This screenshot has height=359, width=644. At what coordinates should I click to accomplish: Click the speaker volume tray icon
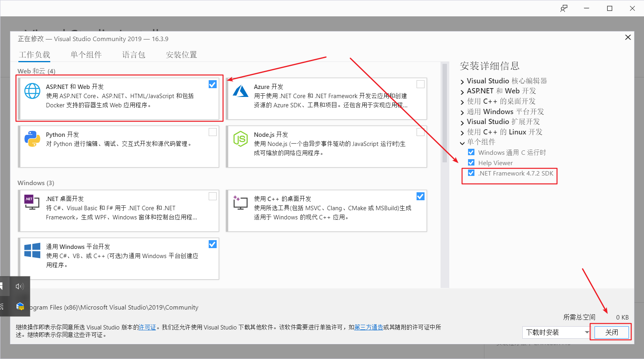click(20, 286)
